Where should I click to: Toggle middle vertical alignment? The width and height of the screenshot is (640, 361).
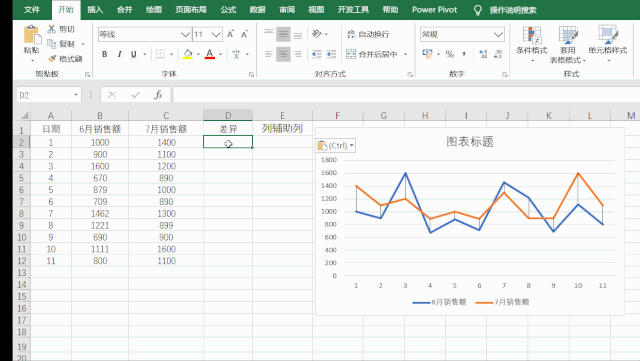[x=283, y=34]
